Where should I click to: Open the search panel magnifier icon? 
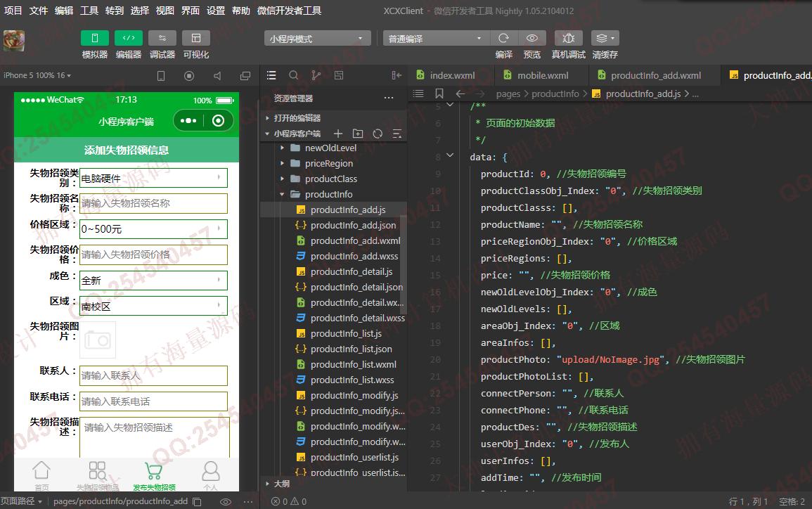(x=294, y=76)
